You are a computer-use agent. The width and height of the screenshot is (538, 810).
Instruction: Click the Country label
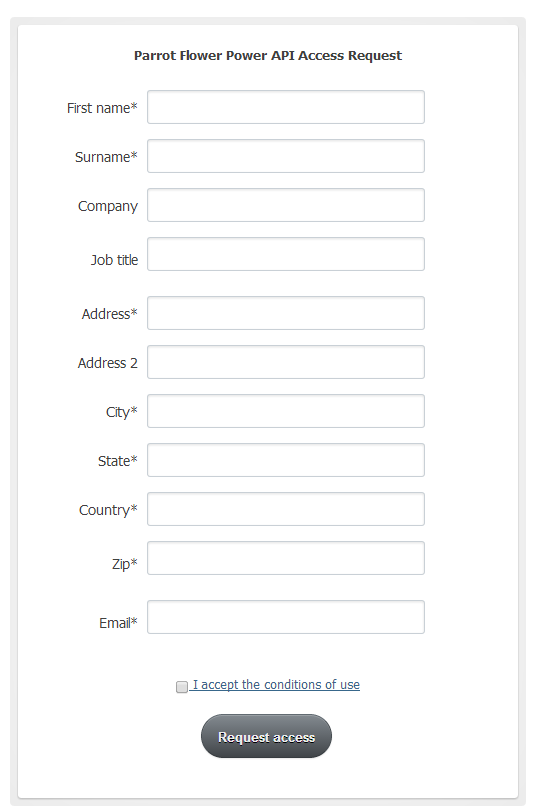click(x=108, y=510)
